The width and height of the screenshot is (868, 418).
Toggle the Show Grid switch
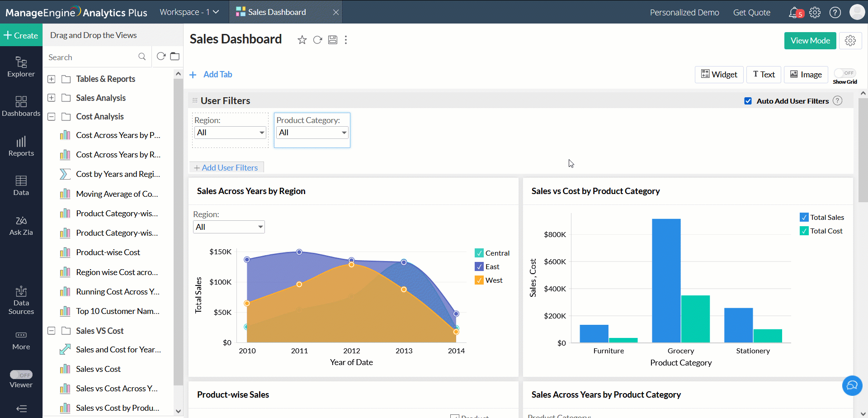pyautogui.click(x=845, y=73)
